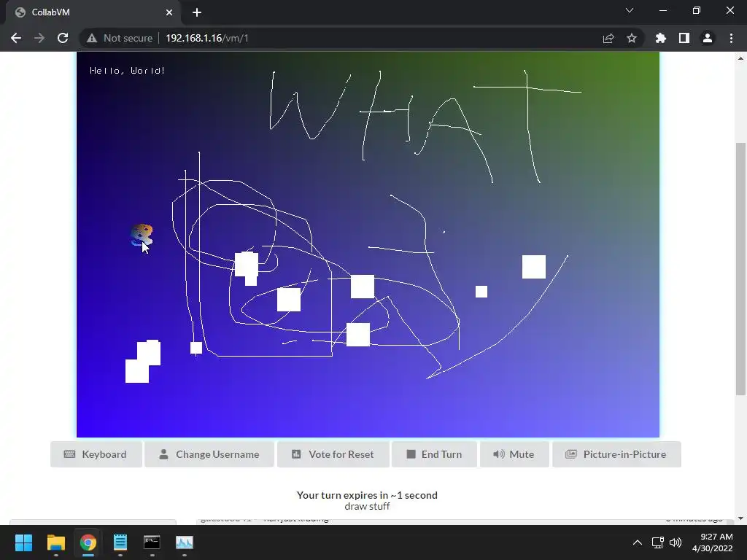Select the CollabVM tab
The image size is (747, 560).
tap(93, 12)
